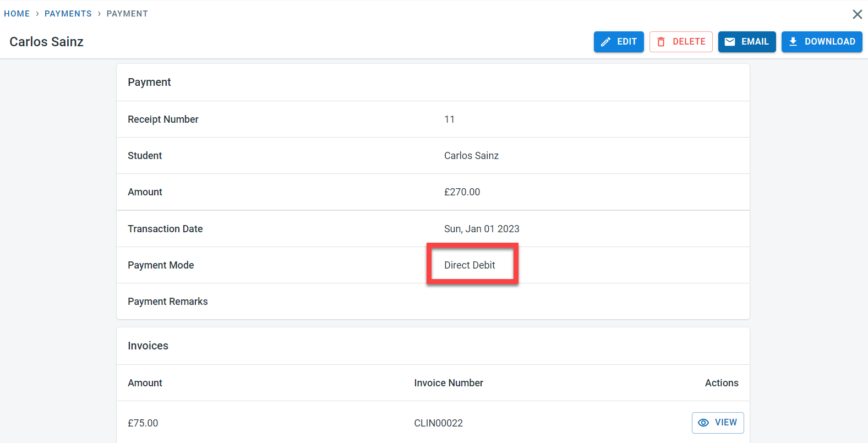This screenshot has height=443, width=868.
Task: Select the PAYMENT breadcrumb item
Action: 127,14
